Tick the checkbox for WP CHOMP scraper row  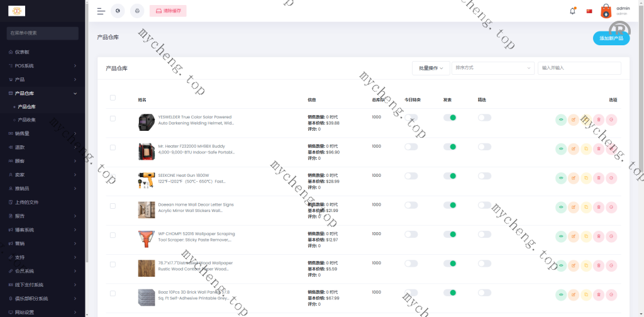point(113,235)
